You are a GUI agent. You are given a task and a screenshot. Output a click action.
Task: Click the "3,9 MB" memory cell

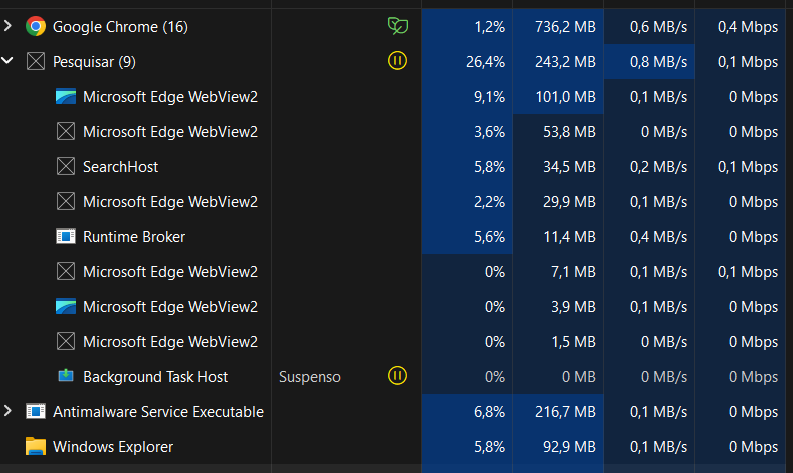[x=558, y=307]
